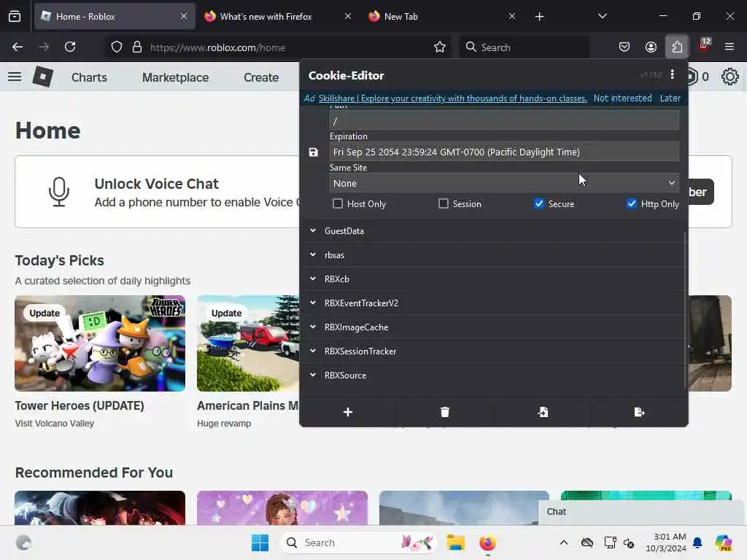
Task: Show hidden system tray icons
Action: click(x=564, y=542)
